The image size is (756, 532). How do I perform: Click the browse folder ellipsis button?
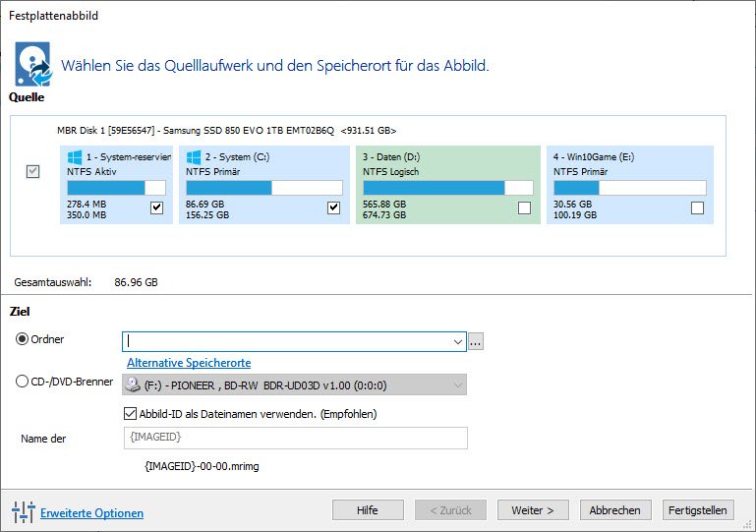pos(476,341)
